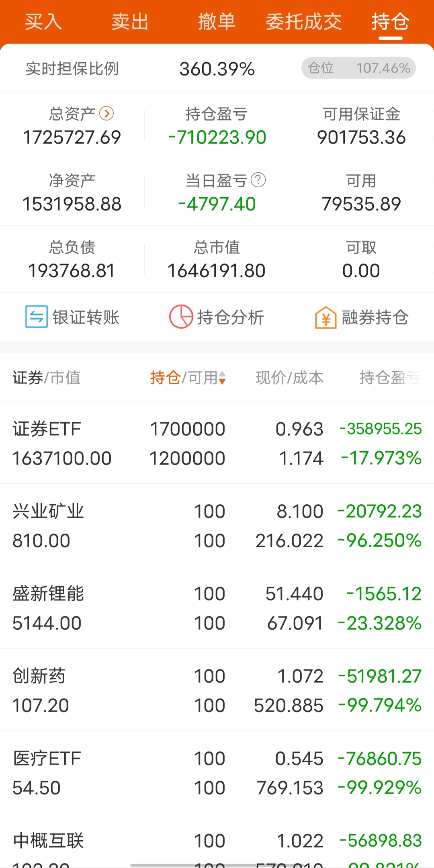Toggle the 仓位 107.46% pill
The width and height of the screenshot is (434, 868).
[x=358, y=68]
